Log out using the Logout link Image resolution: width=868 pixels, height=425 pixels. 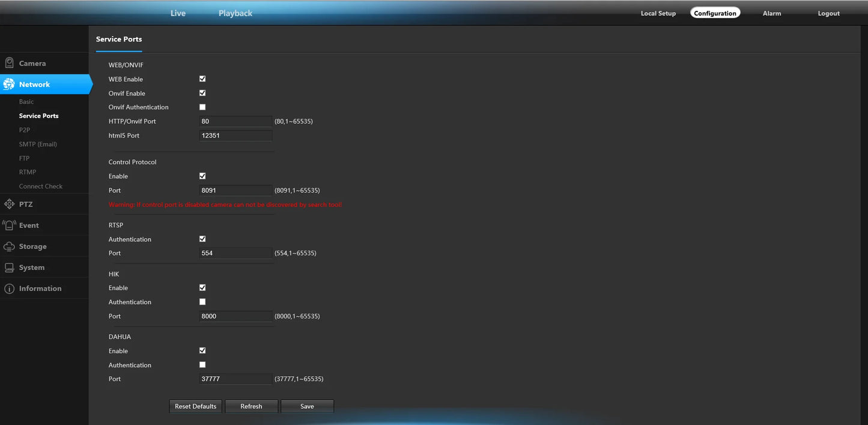[828, 13]
